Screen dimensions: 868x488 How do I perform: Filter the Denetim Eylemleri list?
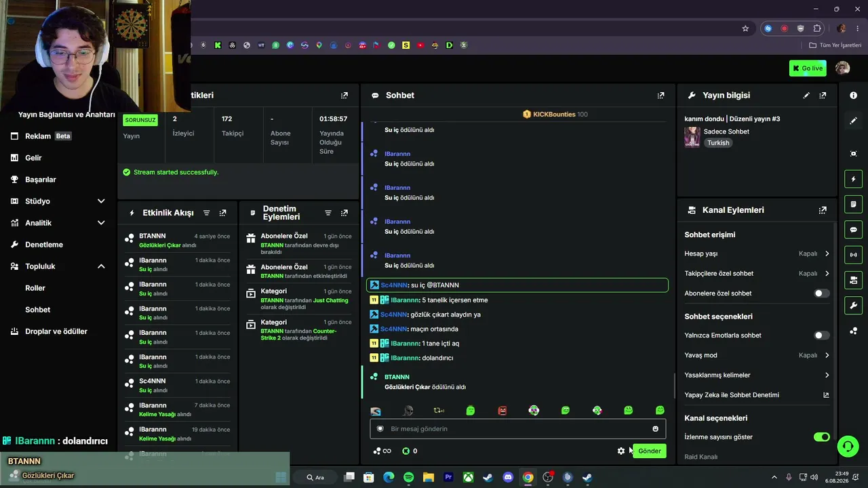coord(328,213)
